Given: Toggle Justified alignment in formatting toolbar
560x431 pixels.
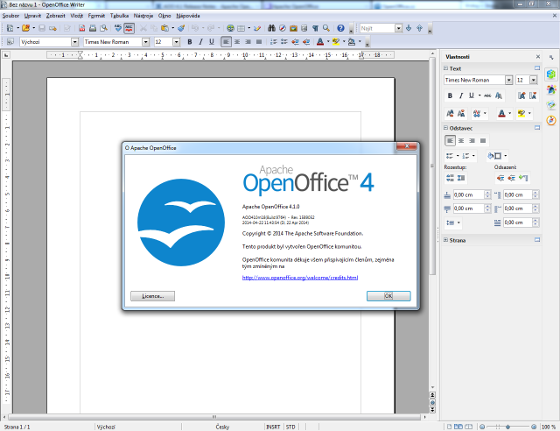Looking at the screenshot, I should [x=259, y=42].
